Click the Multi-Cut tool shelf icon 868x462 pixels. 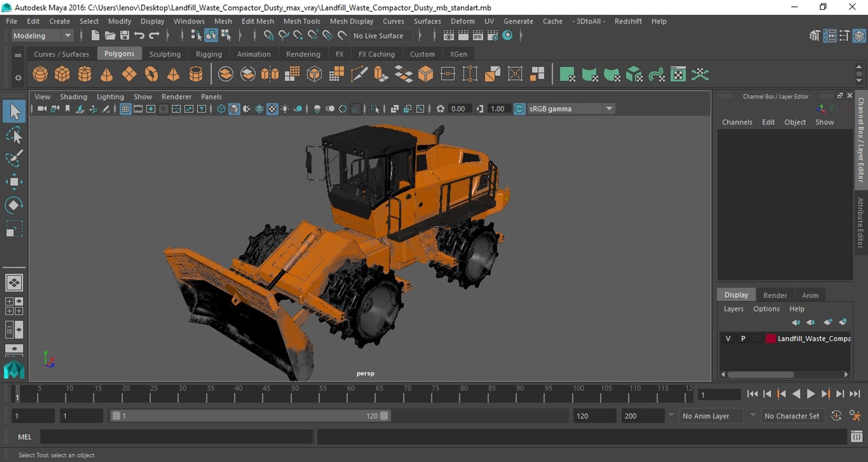[359, 74]
